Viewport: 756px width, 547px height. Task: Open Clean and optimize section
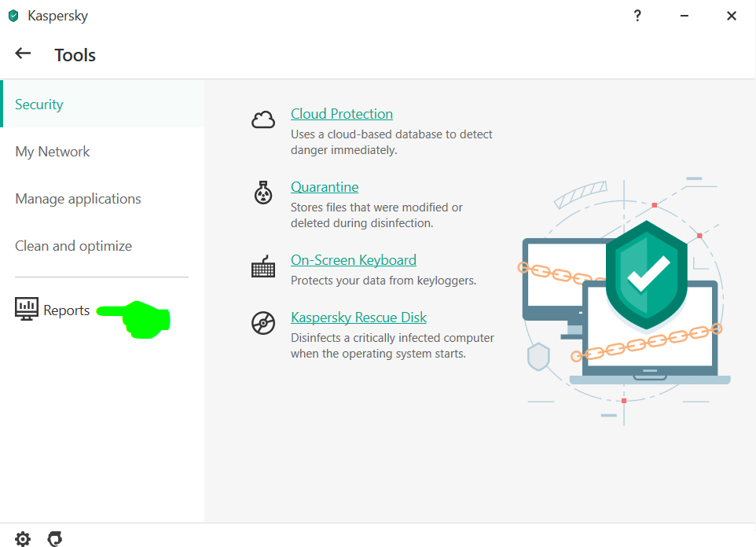click(x=102, y=246)
